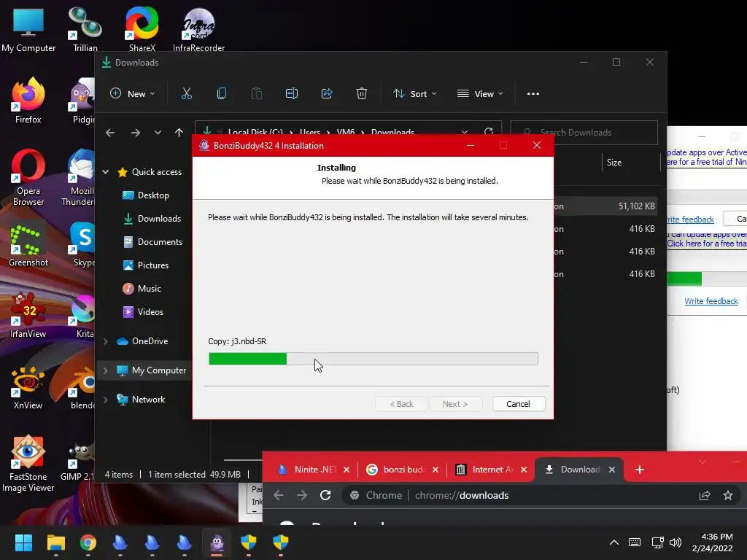Screen dimensions: 747x560
Task: Select Videos in the navigation pane
Action: 144,312
